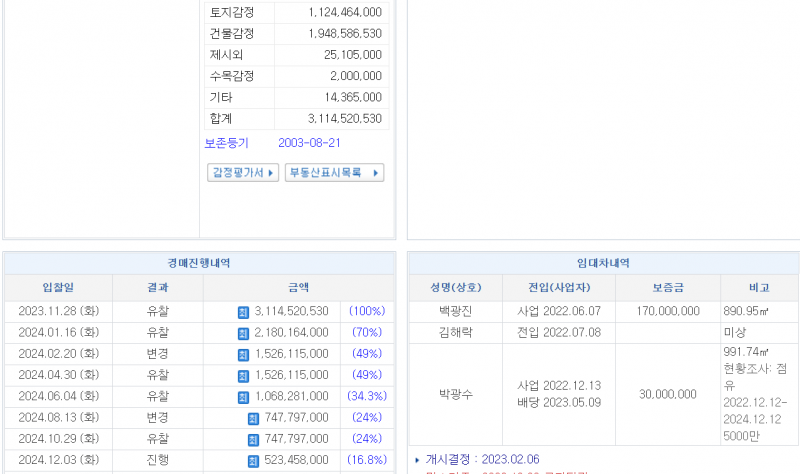Select the 임대차내역 table header
This screenshot has height=474, width=800.
[603, 263]
